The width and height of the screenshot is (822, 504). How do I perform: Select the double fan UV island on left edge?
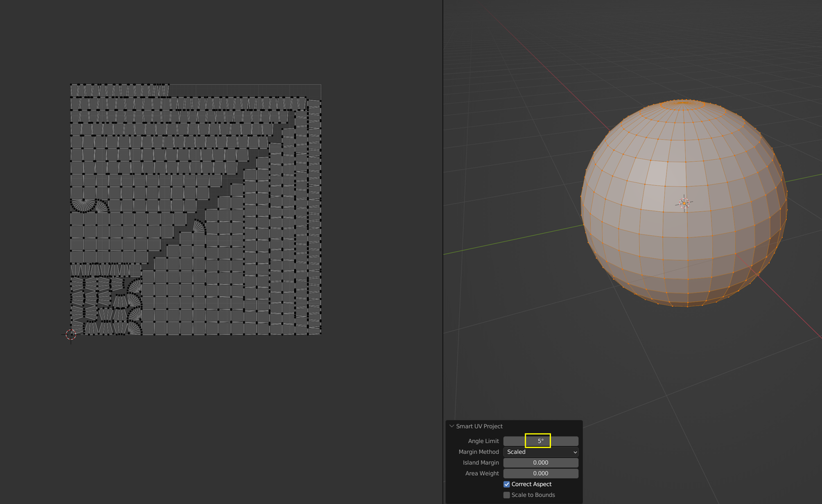89,205
